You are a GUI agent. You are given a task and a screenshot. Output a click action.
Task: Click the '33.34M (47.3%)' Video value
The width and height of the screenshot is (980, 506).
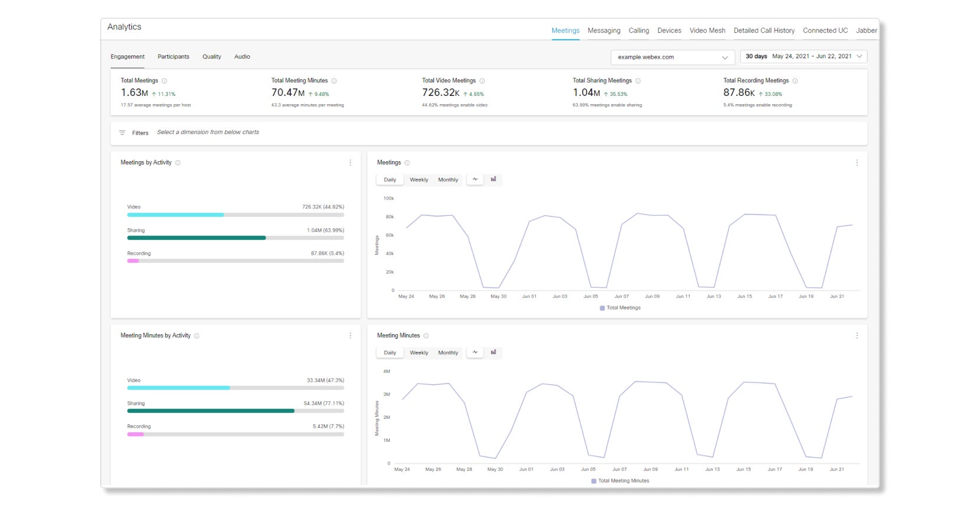click(x=325, y=381)
